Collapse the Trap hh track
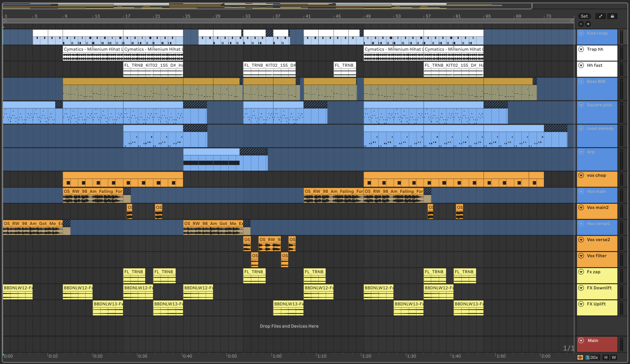 pos(581,49)
